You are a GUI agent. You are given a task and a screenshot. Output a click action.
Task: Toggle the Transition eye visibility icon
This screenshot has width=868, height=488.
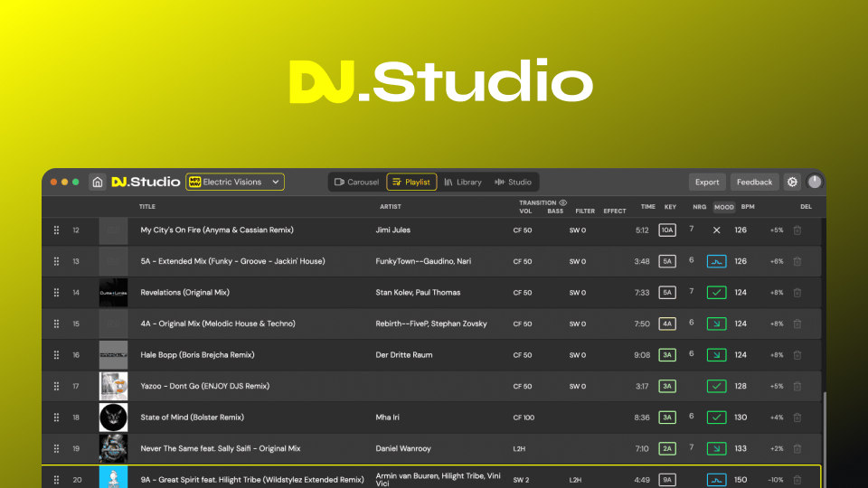[x=563, y=202]
